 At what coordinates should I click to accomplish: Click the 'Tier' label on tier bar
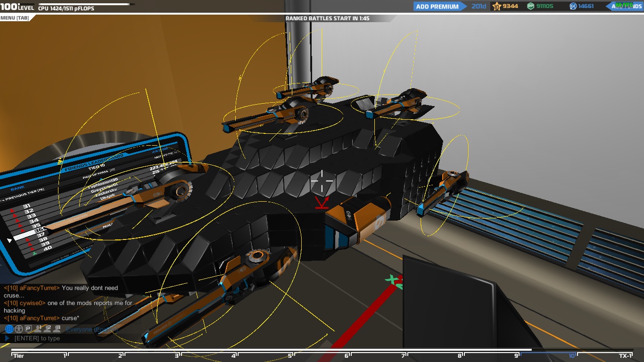pyautogui.click(x=18, y=356)
